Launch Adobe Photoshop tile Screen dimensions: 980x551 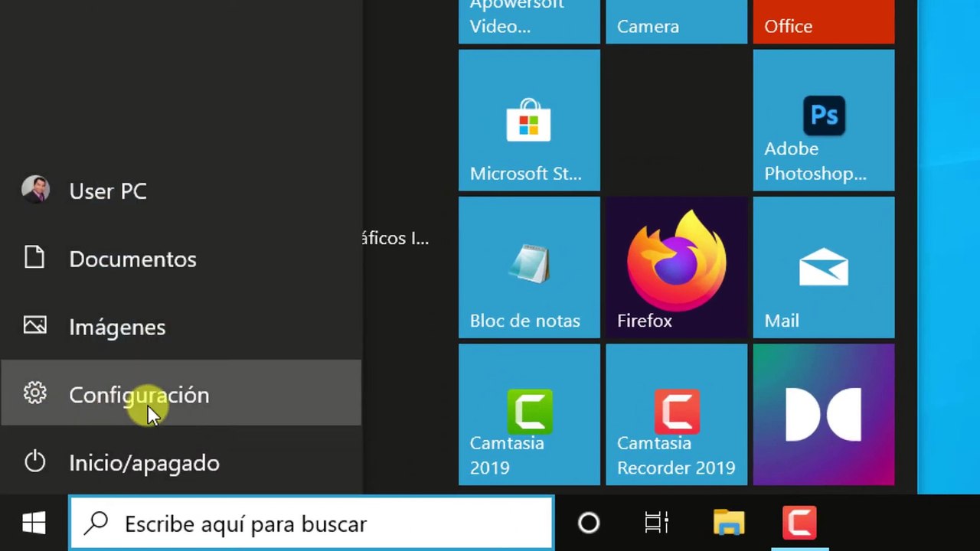tap(824, 120)
